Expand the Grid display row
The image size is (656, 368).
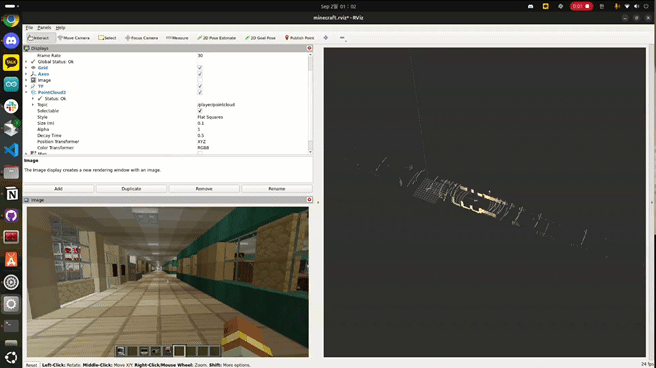click(x=26, y=68)
